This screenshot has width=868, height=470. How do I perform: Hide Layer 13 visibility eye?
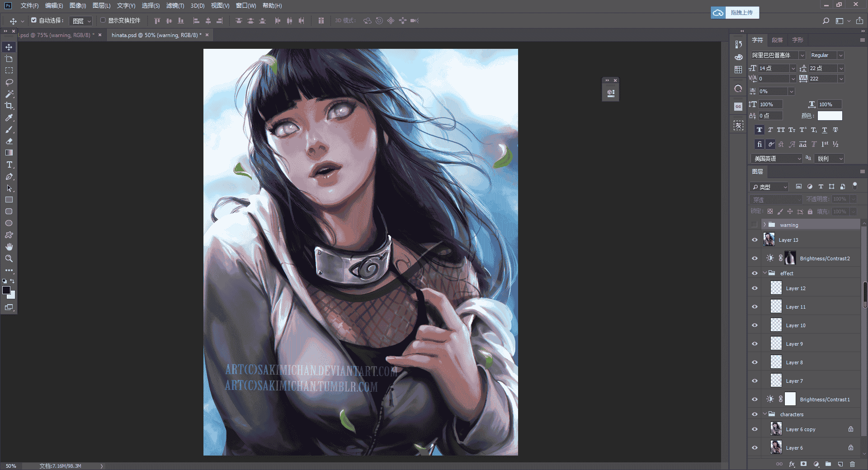click(755, 240)
